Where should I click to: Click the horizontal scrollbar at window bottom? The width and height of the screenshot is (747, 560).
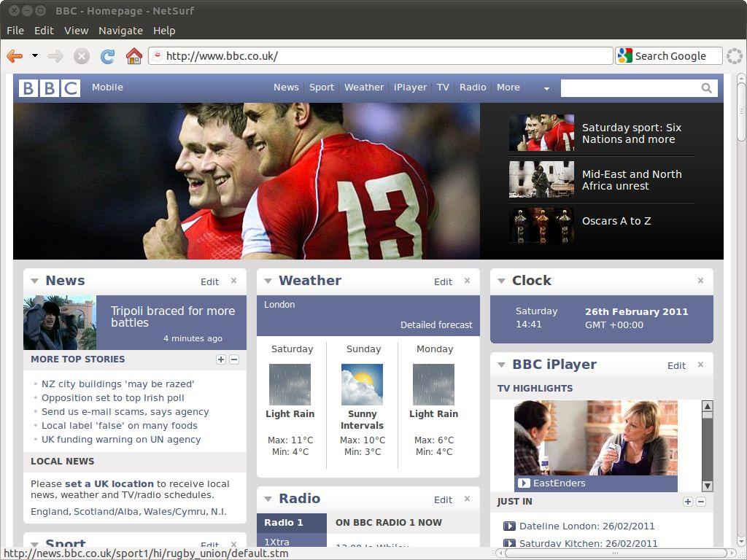tap(616, 553)
